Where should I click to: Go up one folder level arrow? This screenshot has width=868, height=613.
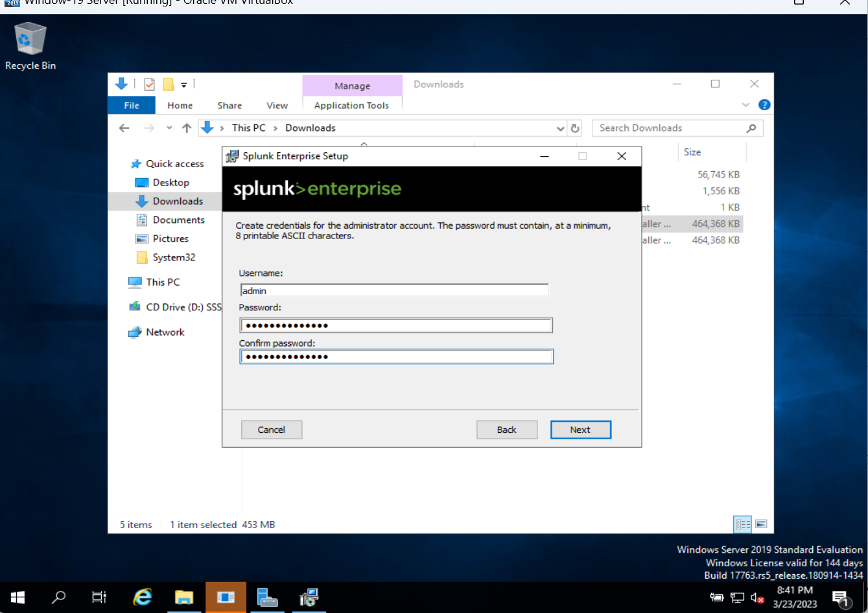coord(187,128)
